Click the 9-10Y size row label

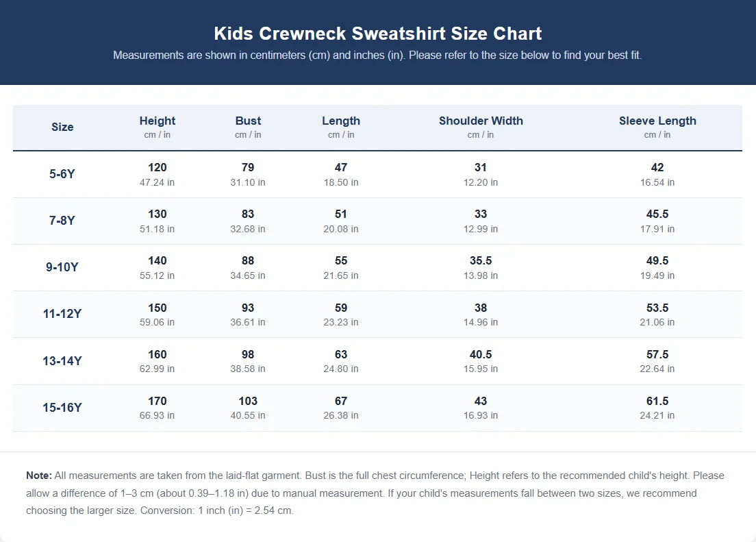coord(62,267)
